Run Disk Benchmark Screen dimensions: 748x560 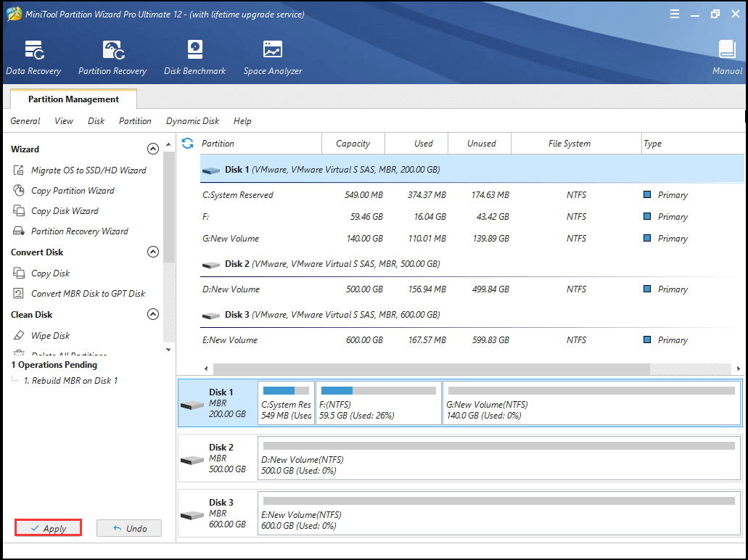(194, 57)
